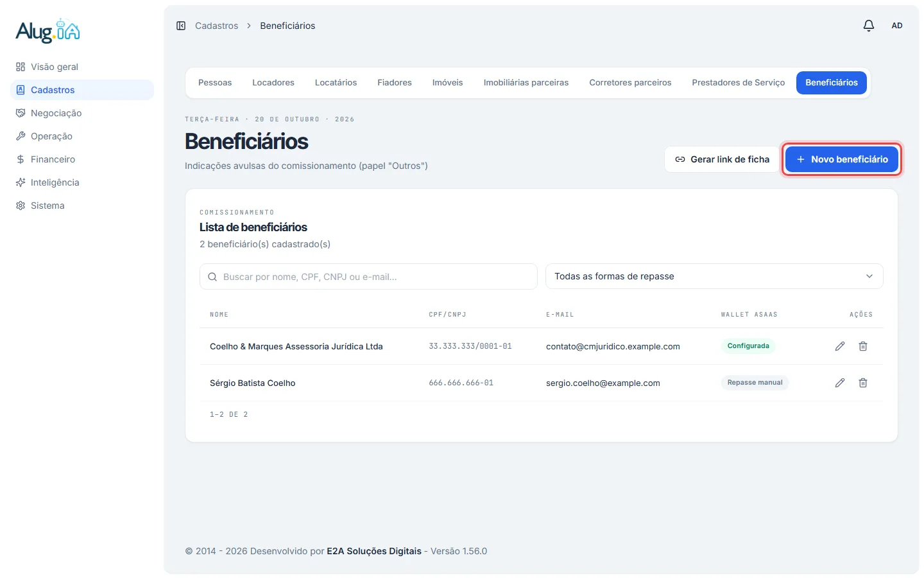
Task: Select name Sérgio Batista Coelho
Action: [253, 383]
